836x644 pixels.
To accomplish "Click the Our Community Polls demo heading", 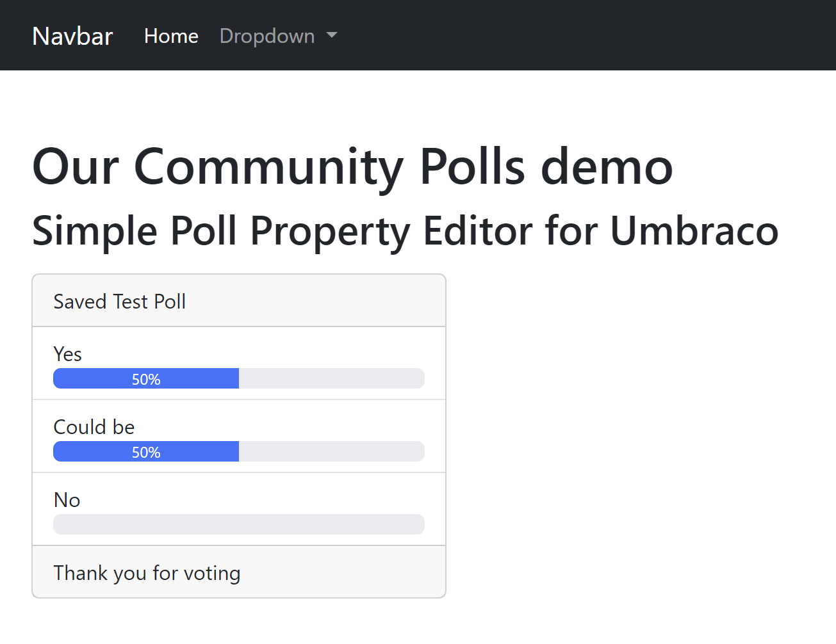I will coord(352,167).
